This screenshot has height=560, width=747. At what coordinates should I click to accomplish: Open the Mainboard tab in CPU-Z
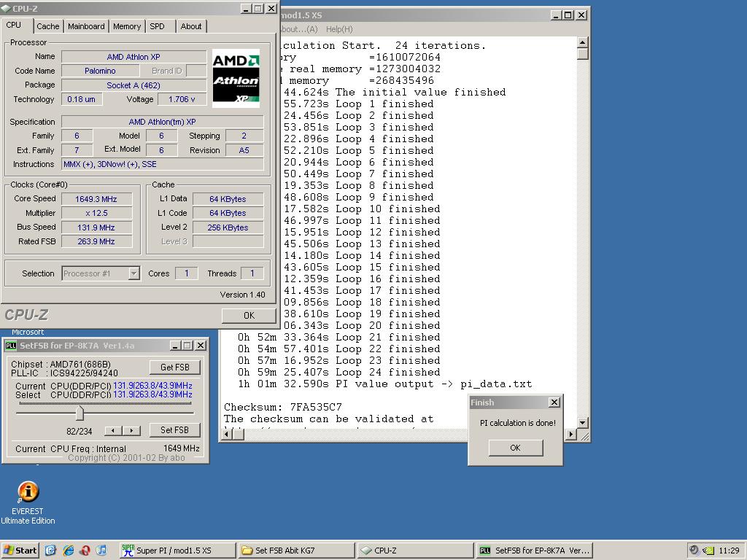point(86,26)
